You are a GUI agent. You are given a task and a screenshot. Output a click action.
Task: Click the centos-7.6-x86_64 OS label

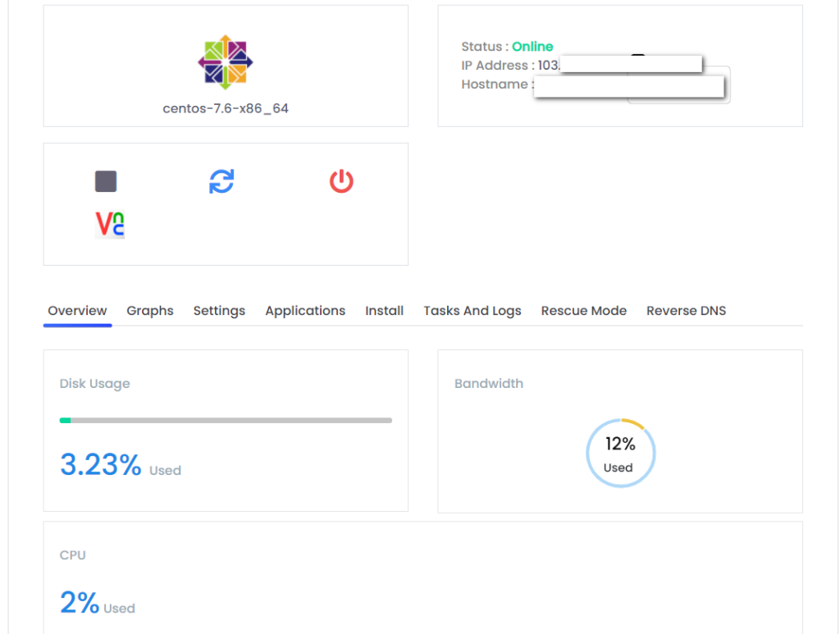pos(226,108)
